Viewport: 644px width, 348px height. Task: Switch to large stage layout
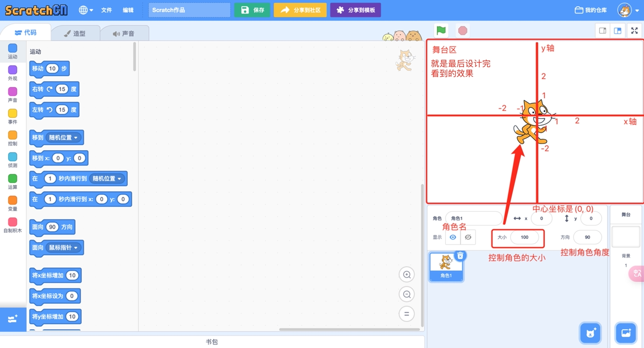pyautogui.click(x=618, y=30)
